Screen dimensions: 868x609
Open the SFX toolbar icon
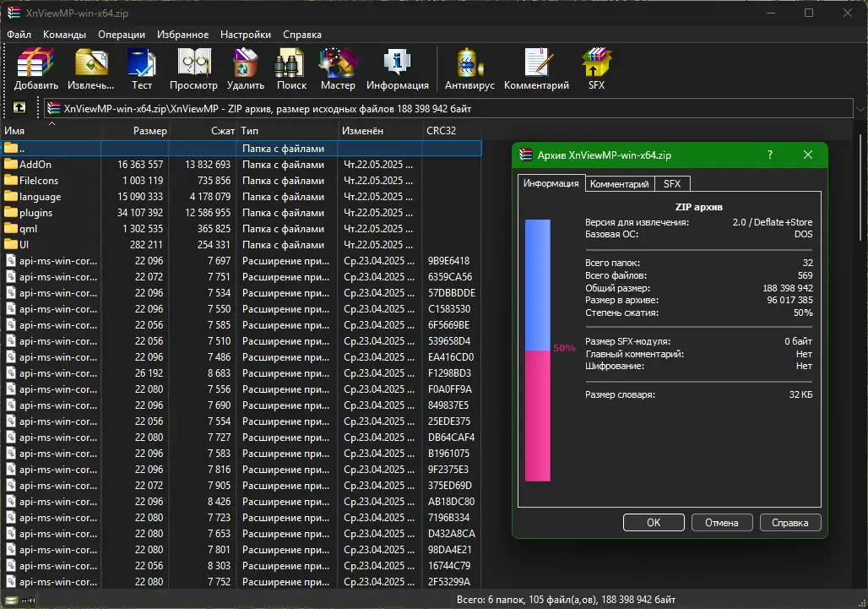596,68
